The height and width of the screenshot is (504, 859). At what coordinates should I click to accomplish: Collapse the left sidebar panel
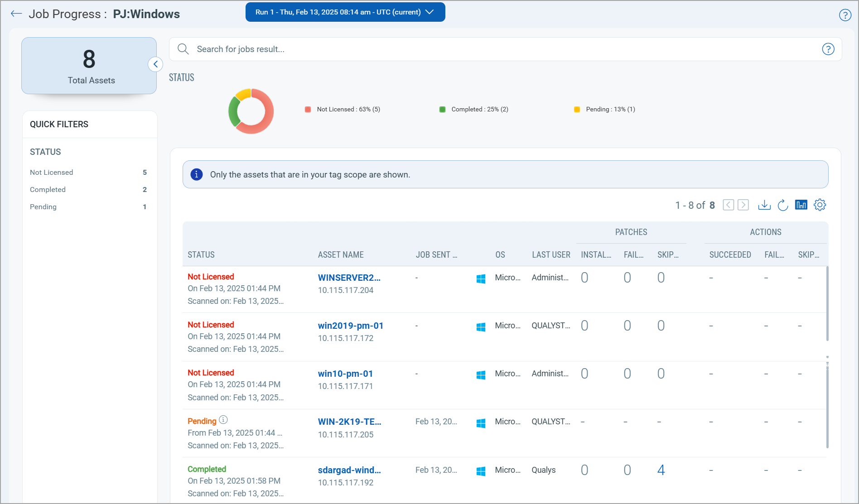[x=155, y=64]
